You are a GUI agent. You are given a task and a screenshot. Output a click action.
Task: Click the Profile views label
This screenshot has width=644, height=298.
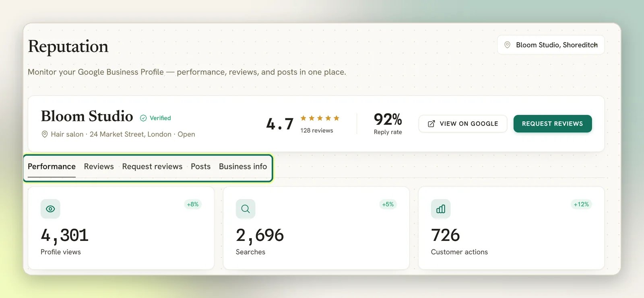pos(61,252)
